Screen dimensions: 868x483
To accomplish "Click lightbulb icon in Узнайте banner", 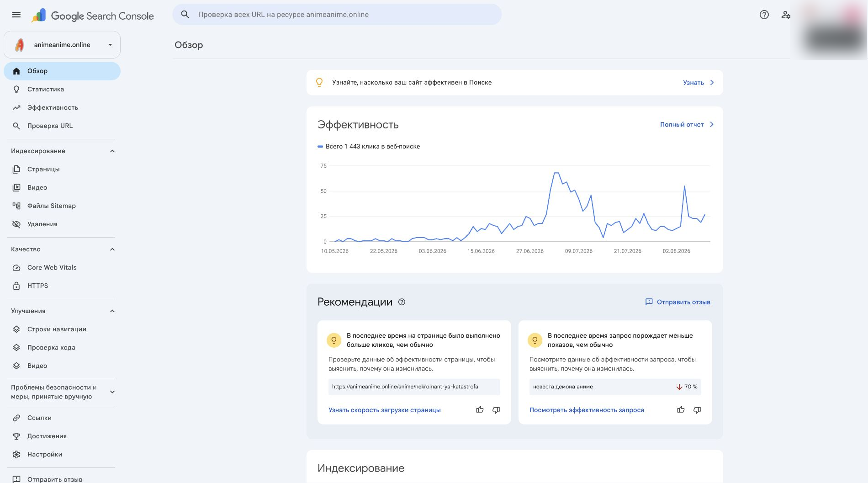I will [319, 82].
